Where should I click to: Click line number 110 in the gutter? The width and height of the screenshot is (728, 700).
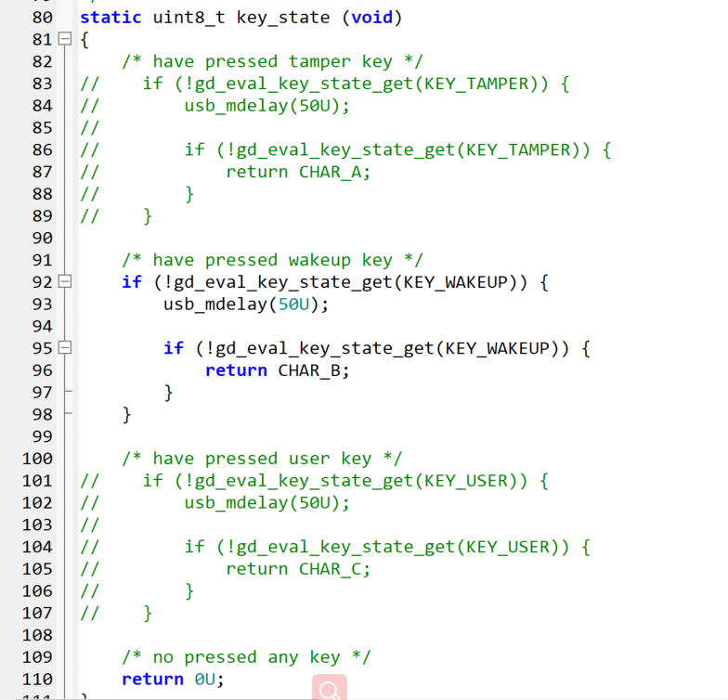37,680
